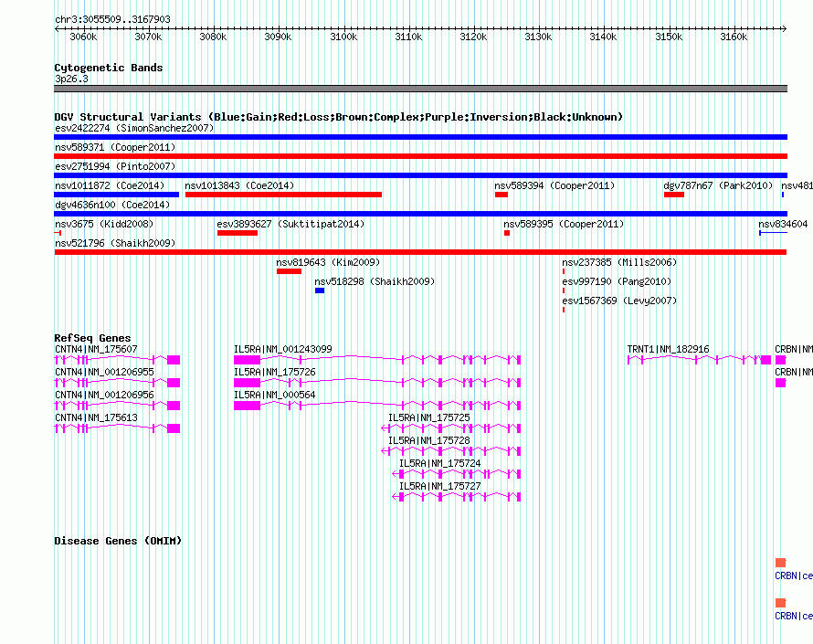813x644 pixels.
Task: Click the nsv1013843 (Coe2014) red variant bar
Action: (283, 195)
